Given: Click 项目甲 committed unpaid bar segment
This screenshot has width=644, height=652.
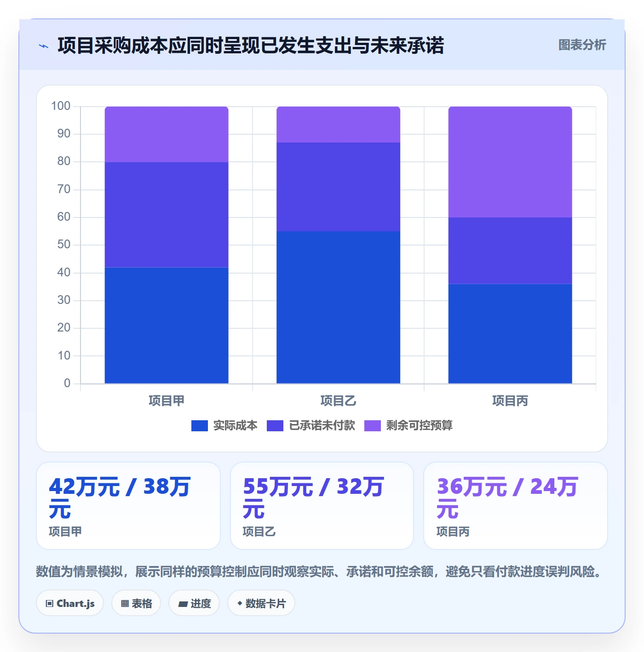Looking at the screenshot, I should (x=167, y=215).
